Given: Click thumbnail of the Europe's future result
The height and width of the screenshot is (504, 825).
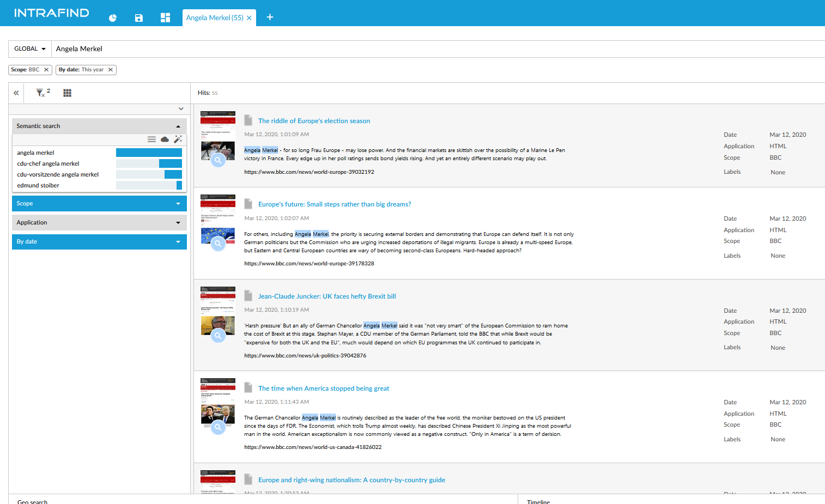Looking at the screenshot, I should tap(218, 219).
